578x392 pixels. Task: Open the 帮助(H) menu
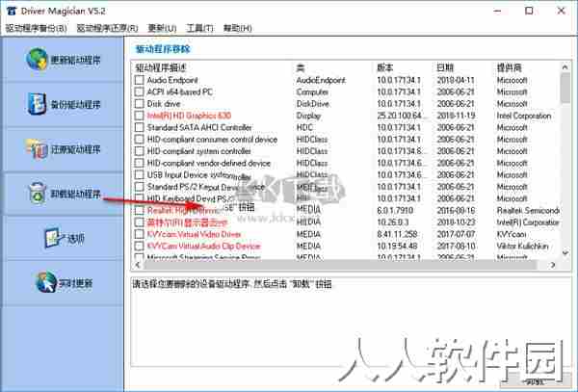(x=238, y=28)
